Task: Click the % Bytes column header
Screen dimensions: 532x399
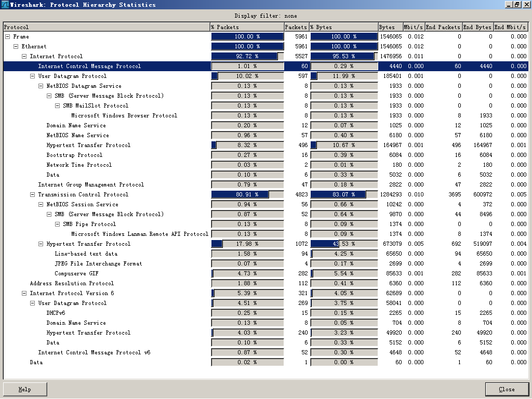Action: point(344,27)
